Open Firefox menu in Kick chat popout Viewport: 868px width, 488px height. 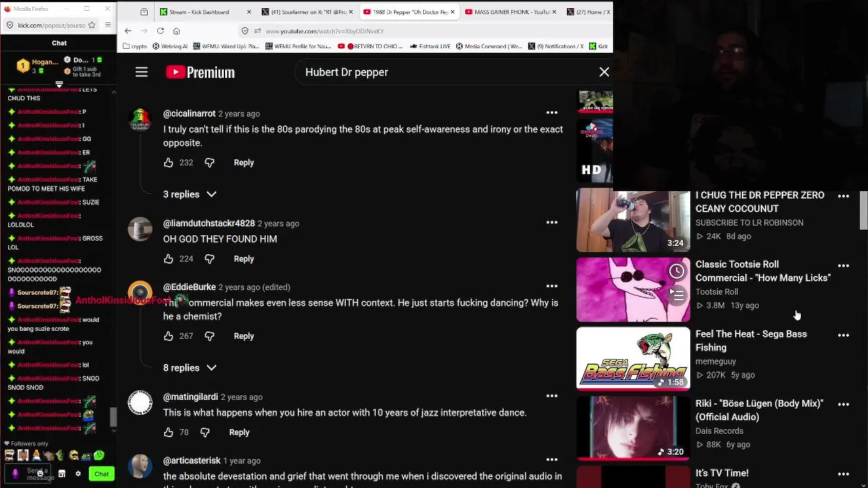coord(108,25)
